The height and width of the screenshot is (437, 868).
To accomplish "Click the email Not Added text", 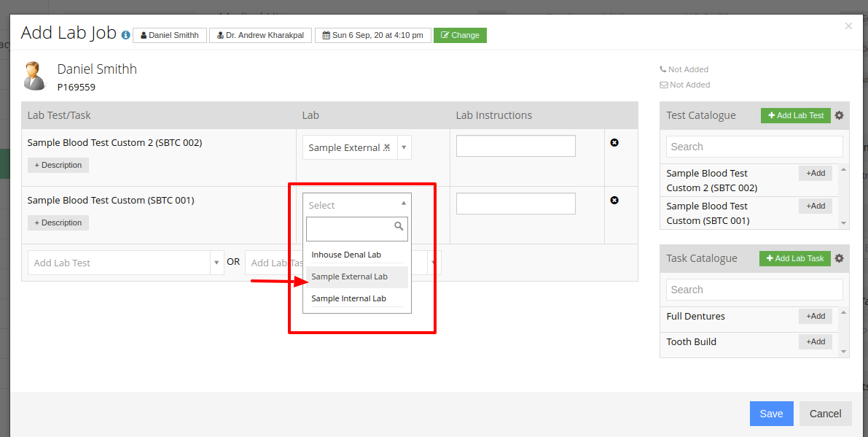I will [689, 85].
